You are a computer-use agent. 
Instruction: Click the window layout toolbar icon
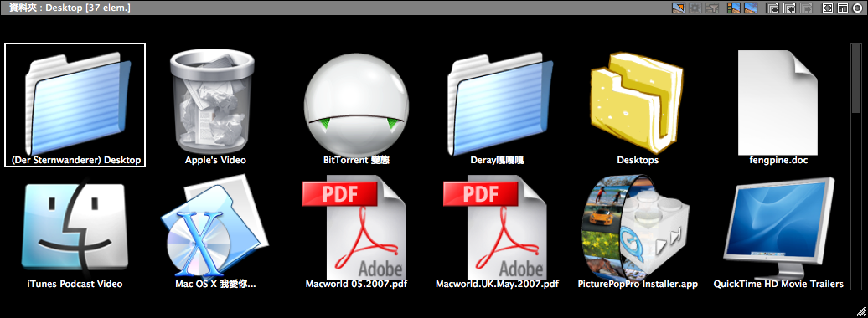click(843, 8)
